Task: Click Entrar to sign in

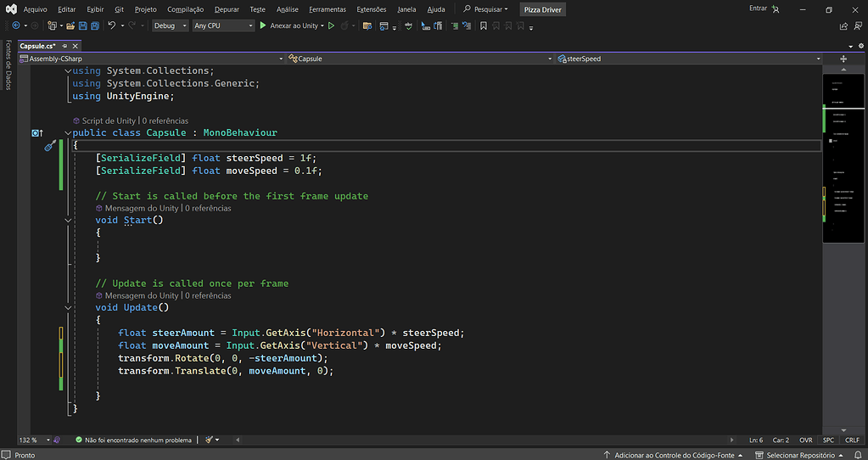Action: click(x=758, y=8)
